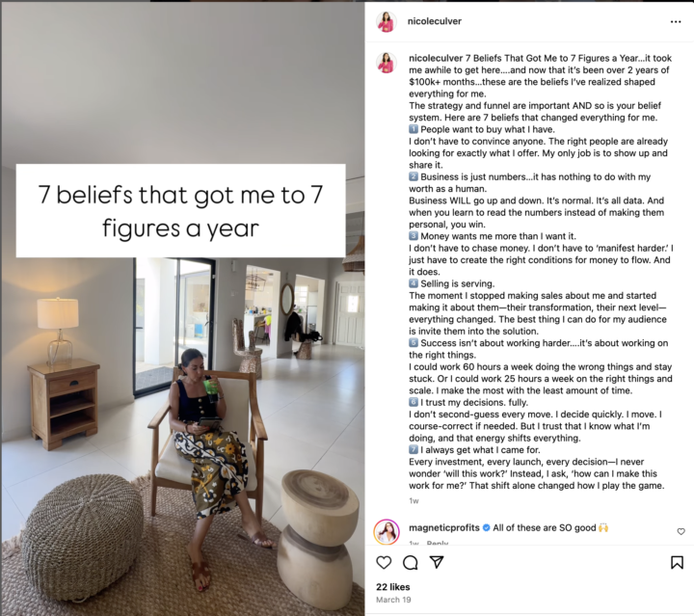This screenshot has width=694, height=616.
Task: Share the post with the paper plane icon
Action: pos(437,562)
